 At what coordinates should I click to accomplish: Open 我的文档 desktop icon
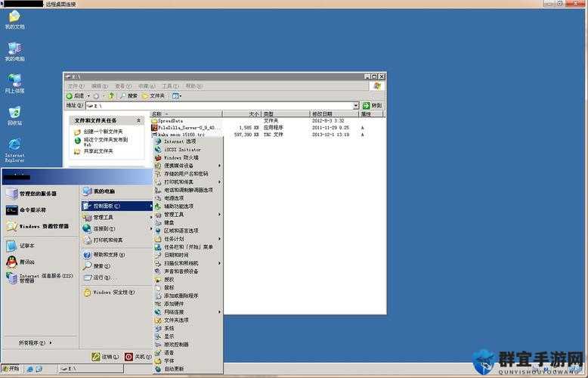pos(14,20)
